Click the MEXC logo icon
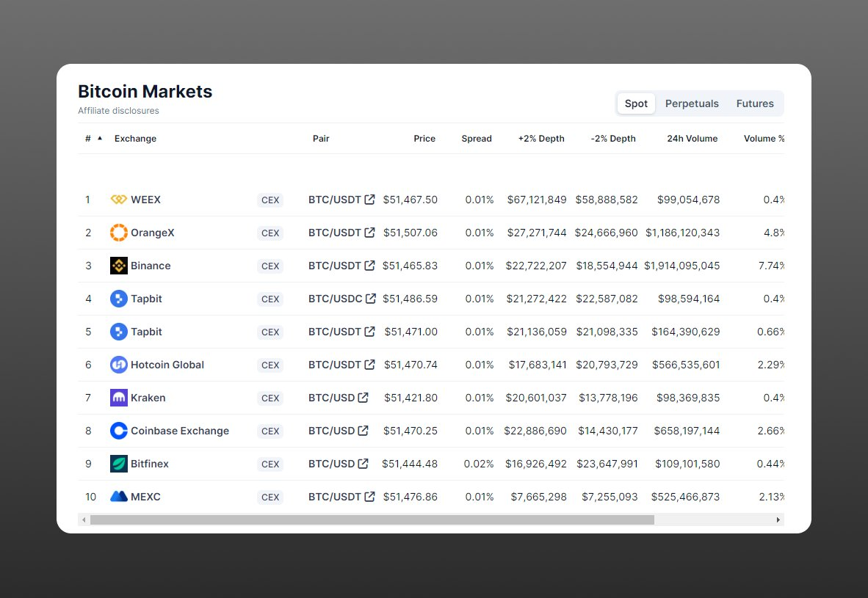Screen dimensions: 868x598 pos(118,497)
